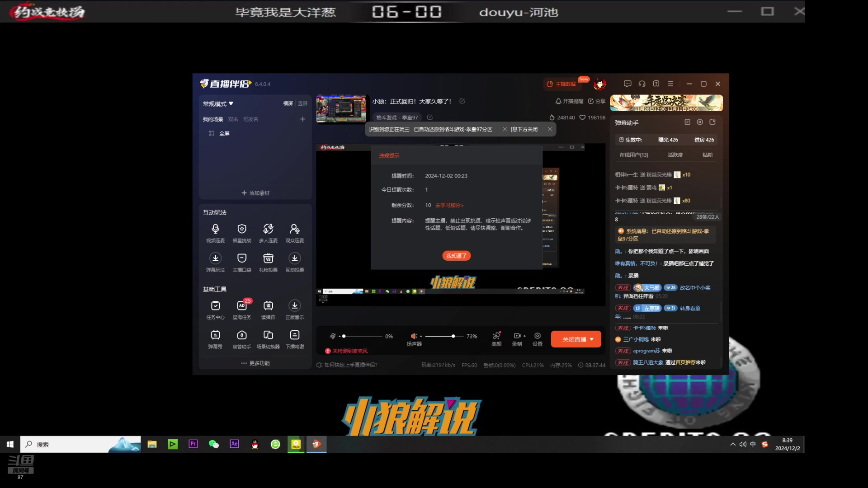868x488 pixels.
Task: Open 任务中心 task center
Action: click(215, 310)
